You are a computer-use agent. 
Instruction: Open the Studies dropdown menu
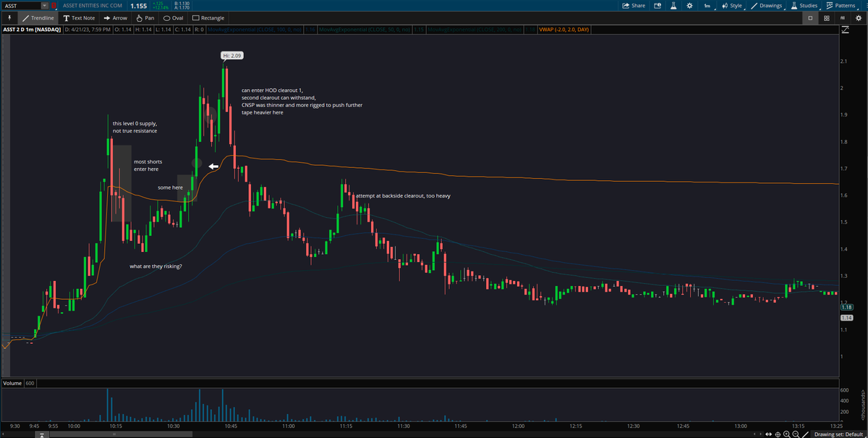click(804, 6)
